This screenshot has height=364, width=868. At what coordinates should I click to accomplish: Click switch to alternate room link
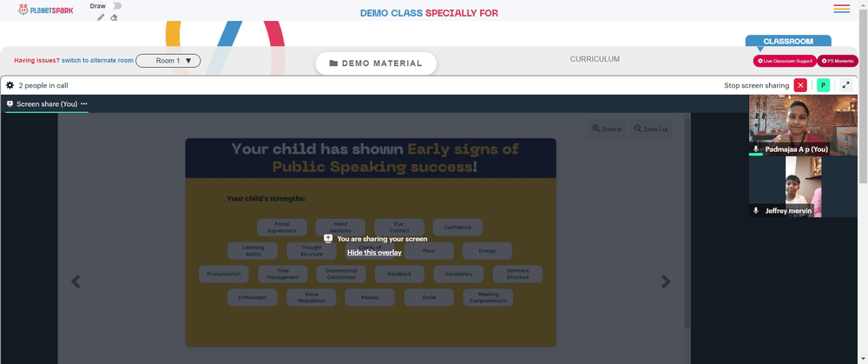point(97,61)
